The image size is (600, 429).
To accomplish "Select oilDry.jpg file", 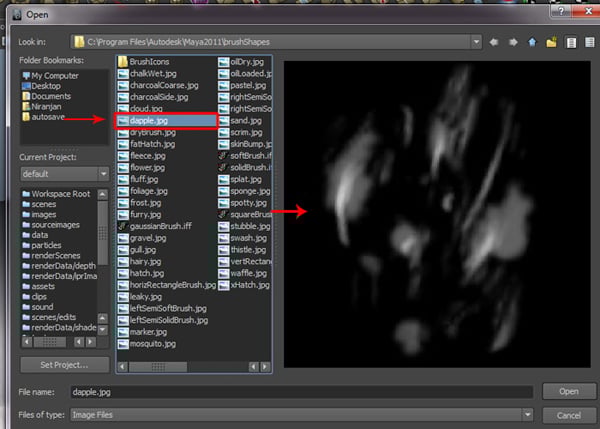I will coord(241,62).
